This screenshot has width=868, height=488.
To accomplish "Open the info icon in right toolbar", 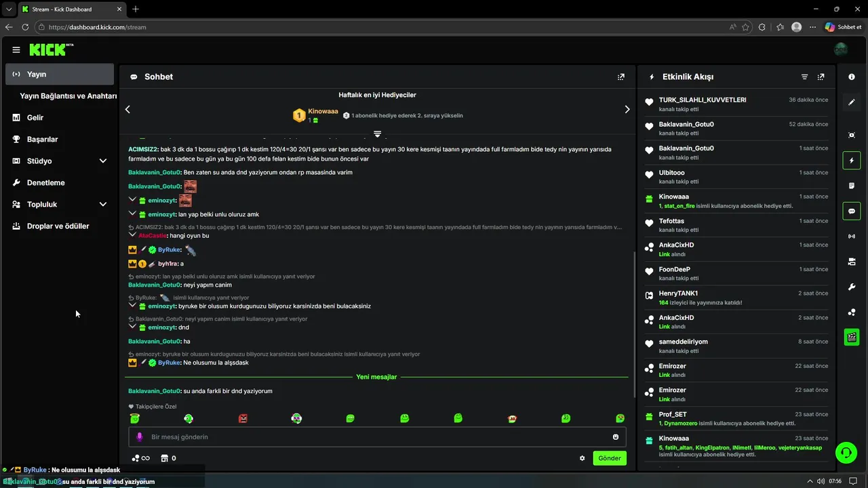I will [x=852, y=77].
